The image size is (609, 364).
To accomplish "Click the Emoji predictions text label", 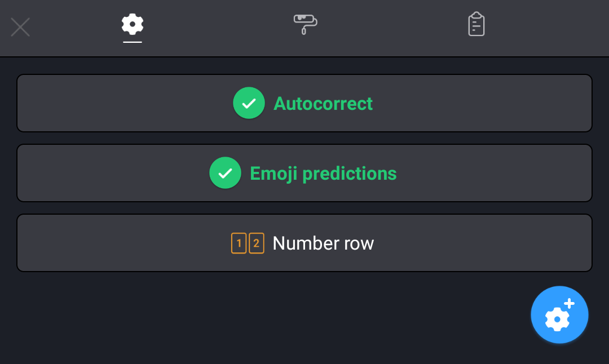I will point(323,174).
